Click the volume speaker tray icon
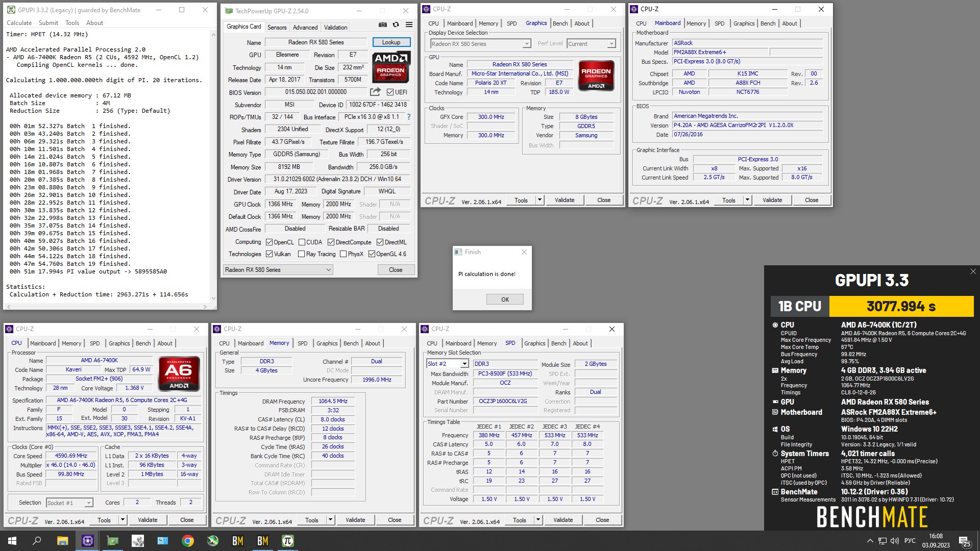The width and height of the screenshot is (980, 551). click(895, 541)
